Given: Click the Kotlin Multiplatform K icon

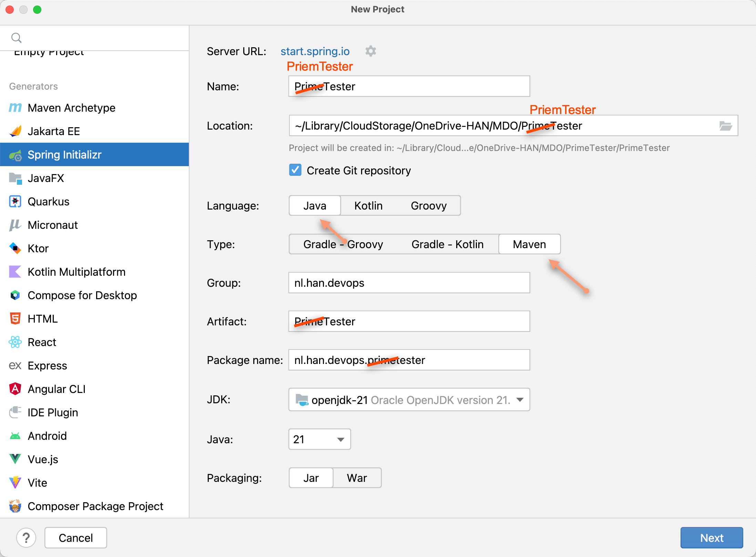Looking at the screenshot, I should 15,272.
